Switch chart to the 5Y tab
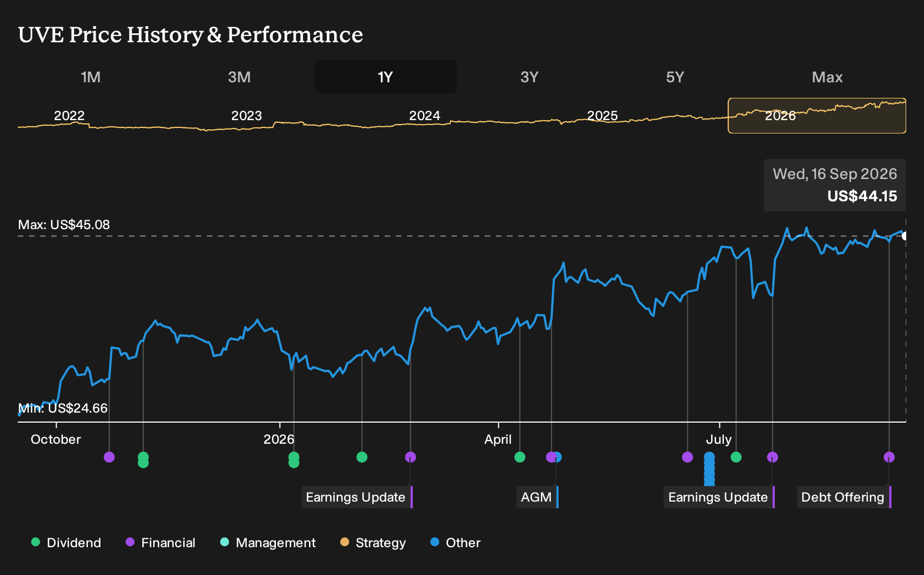This screenshot has width=924, height=575. (x=675, y=77)
